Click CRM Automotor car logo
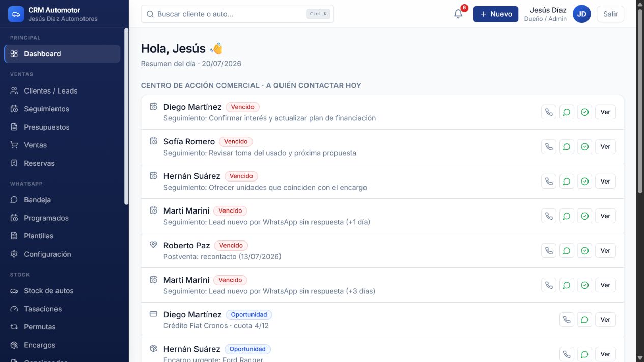This screenshot has width=644, height=362. pyautogui.click(x=16, y=14)
